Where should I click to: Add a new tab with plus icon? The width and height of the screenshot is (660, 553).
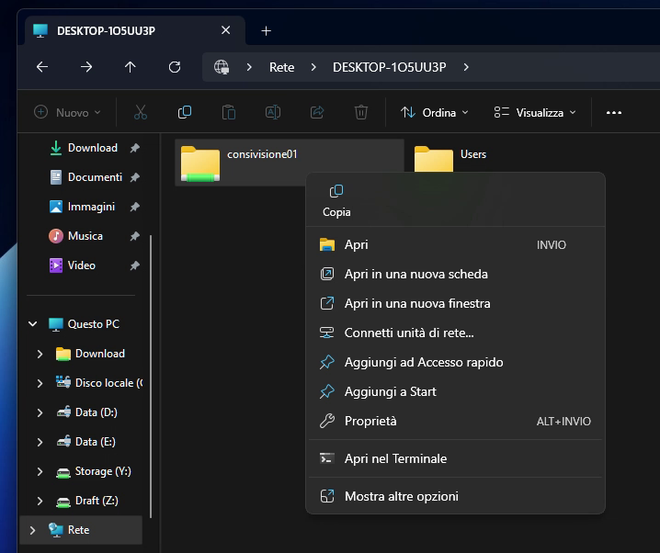tap(266, 31)
